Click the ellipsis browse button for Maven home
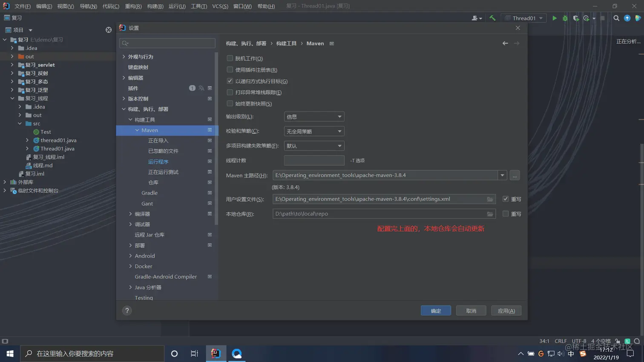Viewport: 644px width, 362px height. [515, 175]
